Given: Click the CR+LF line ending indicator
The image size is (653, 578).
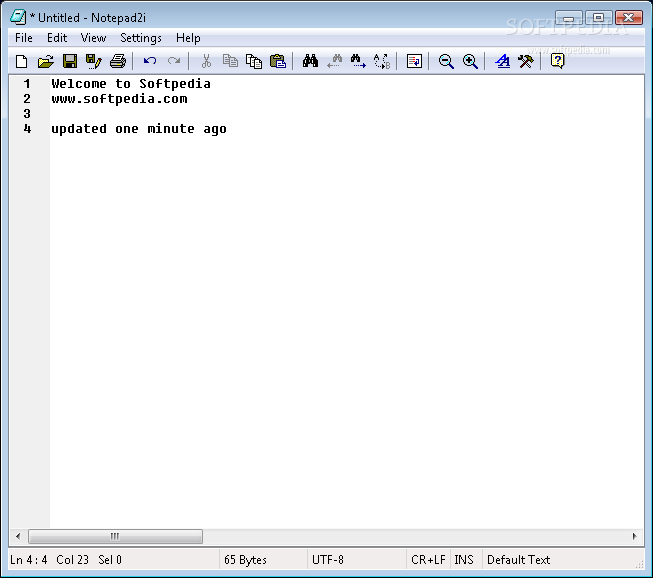Looking at the screenshot, I should coord(428,560).
